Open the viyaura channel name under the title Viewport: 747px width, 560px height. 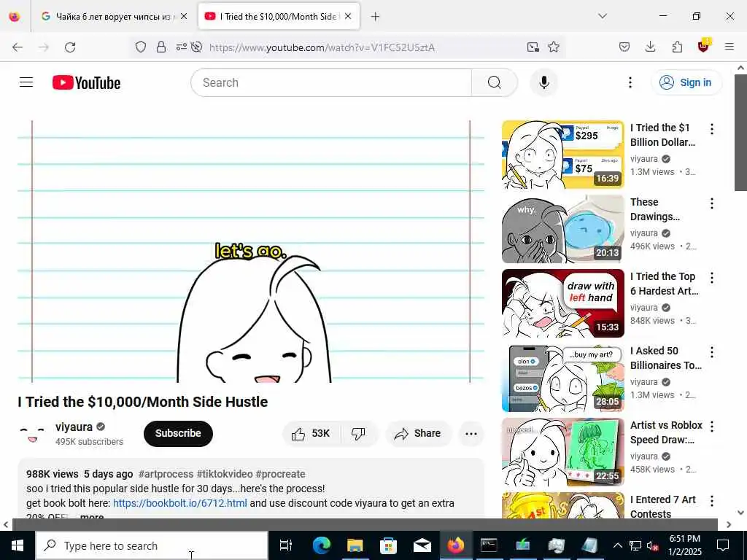[x=74, y=427]
